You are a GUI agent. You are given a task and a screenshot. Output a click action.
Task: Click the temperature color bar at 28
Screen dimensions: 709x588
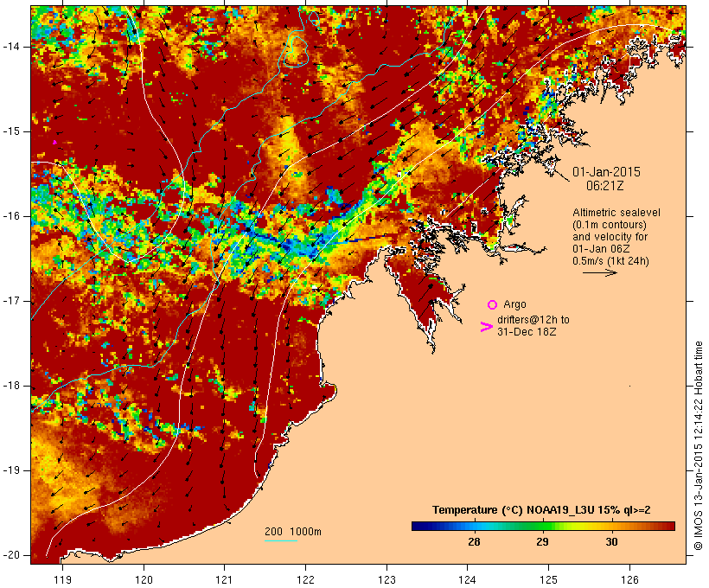474,526
